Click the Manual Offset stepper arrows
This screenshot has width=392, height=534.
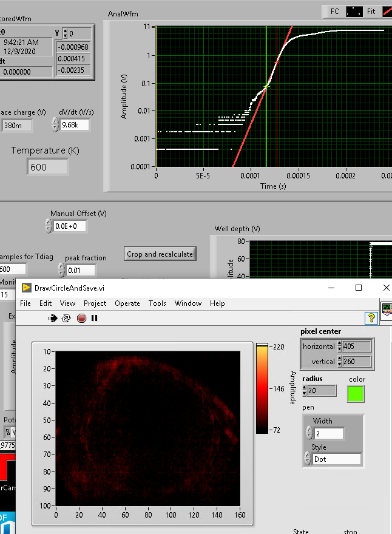(49, 226)
